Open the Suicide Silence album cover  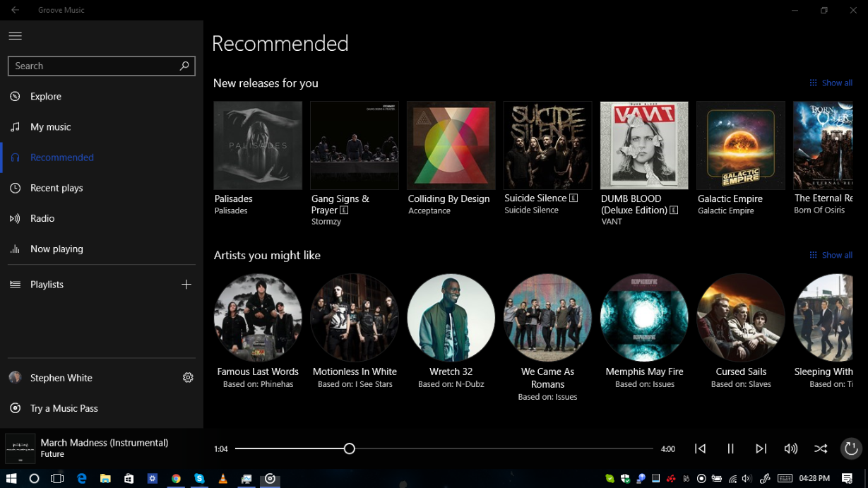point(547,145)
